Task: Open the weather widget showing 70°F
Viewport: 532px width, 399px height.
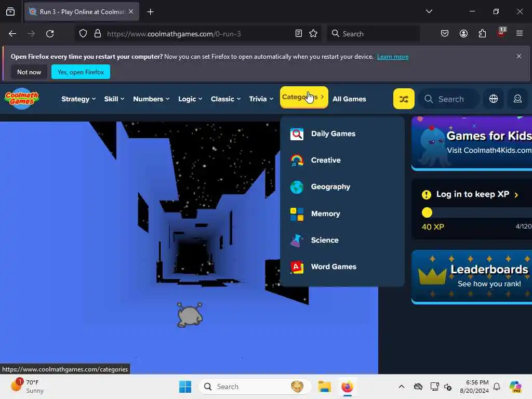Action: (28, 387)
